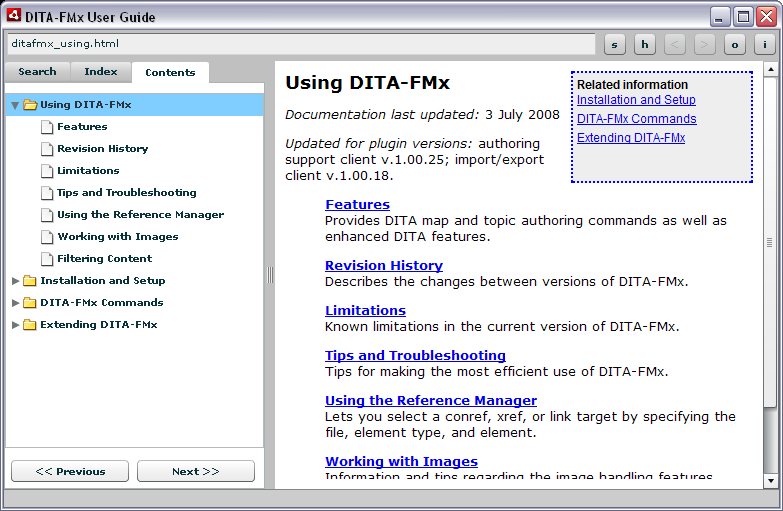Click the << Previous button
Viewport: 783px width, 511px height.
[70, 471]
